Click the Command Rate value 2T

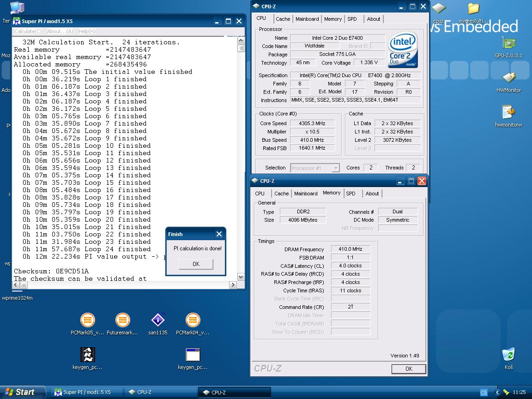[x=351, y=307]
